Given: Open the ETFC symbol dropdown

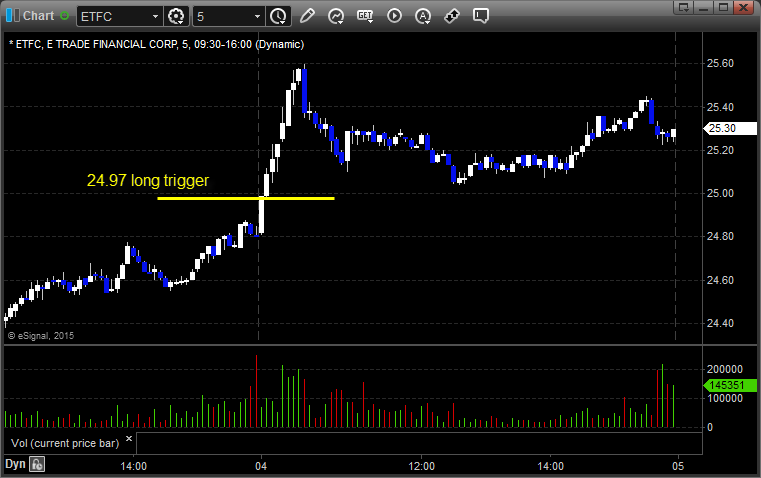Looking at the screenshot, I should tap(155, 16).
